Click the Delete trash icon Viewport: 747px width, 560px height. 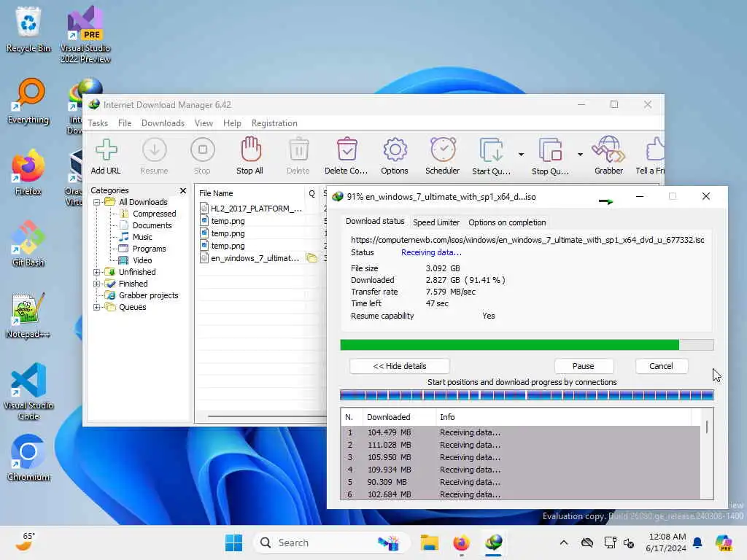tap(298, 156)
